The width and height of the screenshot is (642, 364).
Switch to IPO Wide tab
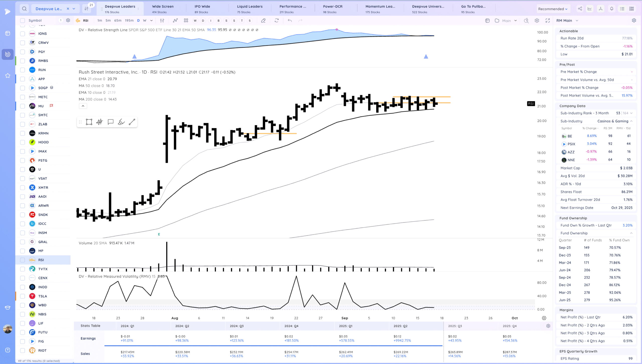pyautogui.click(x=202, y=9)
